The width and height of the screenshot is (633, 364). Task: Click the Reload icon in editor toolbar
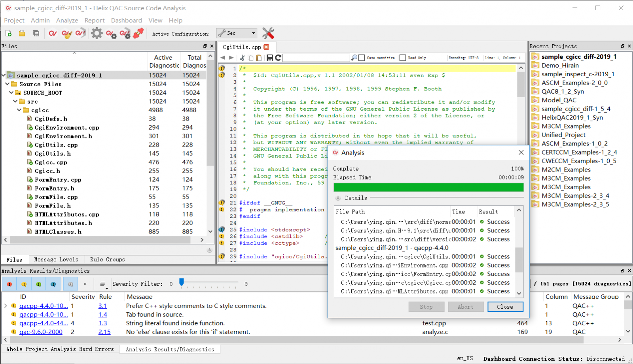(x=278, y=58)
